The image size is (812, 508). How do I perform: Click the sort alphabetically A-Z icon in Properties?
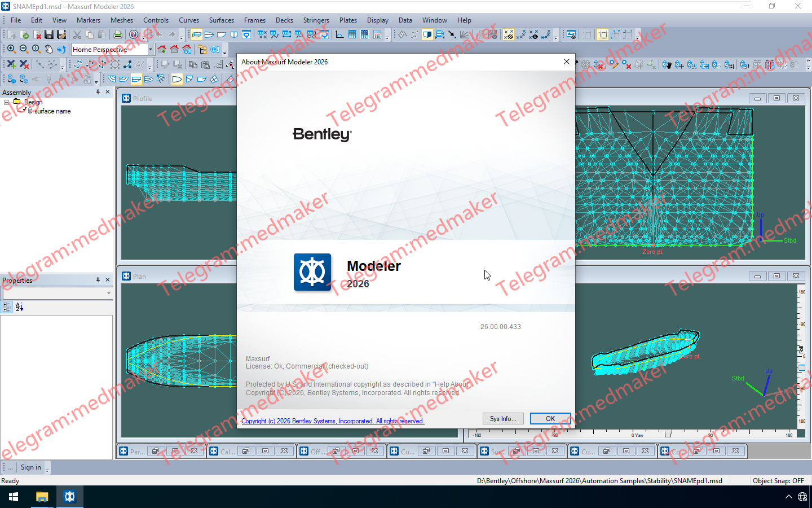click(x=20, y=307)
